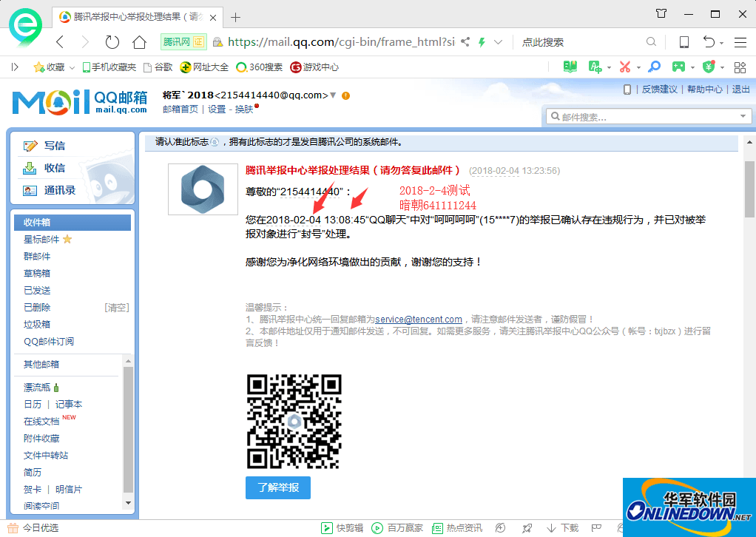Click the 反馈建议 link
Viewport: 756px width, 537px height.
tap(660, 89)
